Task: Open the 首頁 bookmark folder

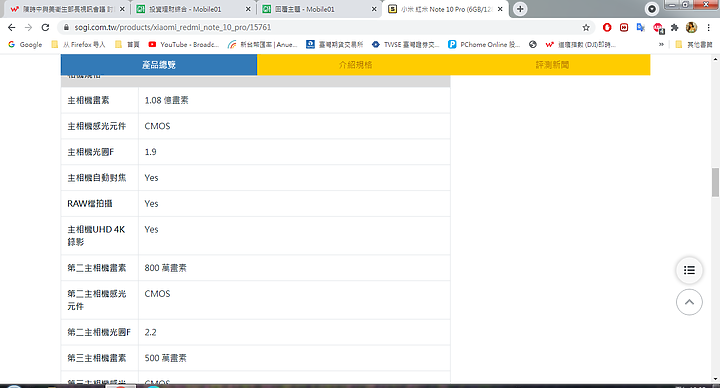Action: click(x=128, y=45)
